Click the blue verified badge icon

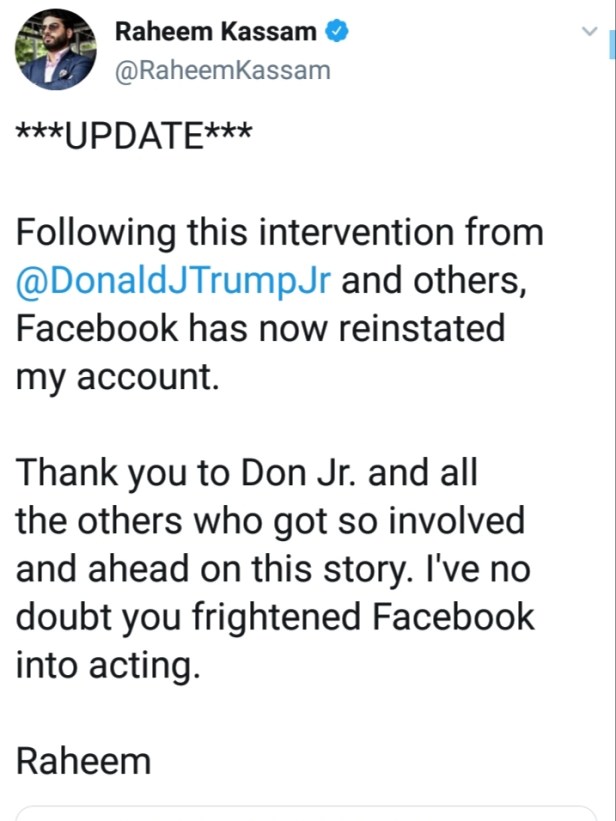coord(339,32)
